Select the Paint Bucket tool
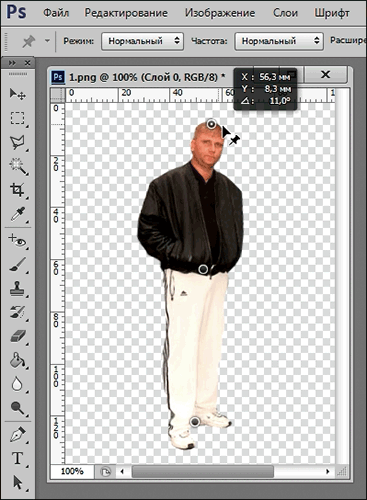Viewport: 367px width, 500px height. [x=17, y=360]
